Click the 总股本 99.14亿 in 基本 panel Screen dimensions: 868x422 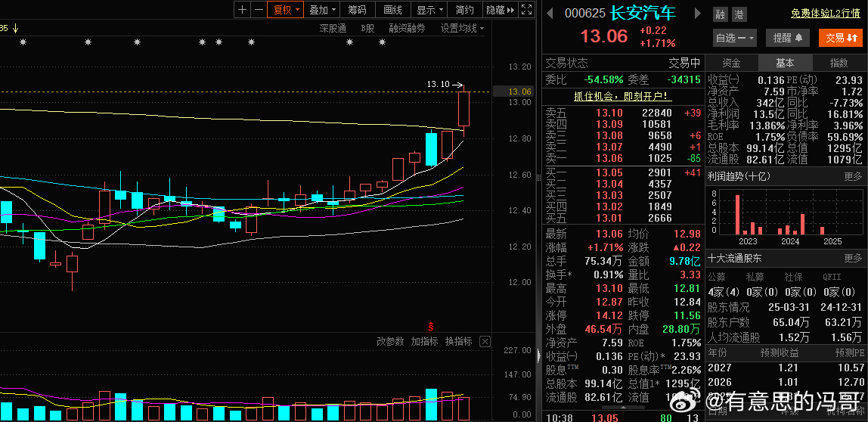[764, 148]
